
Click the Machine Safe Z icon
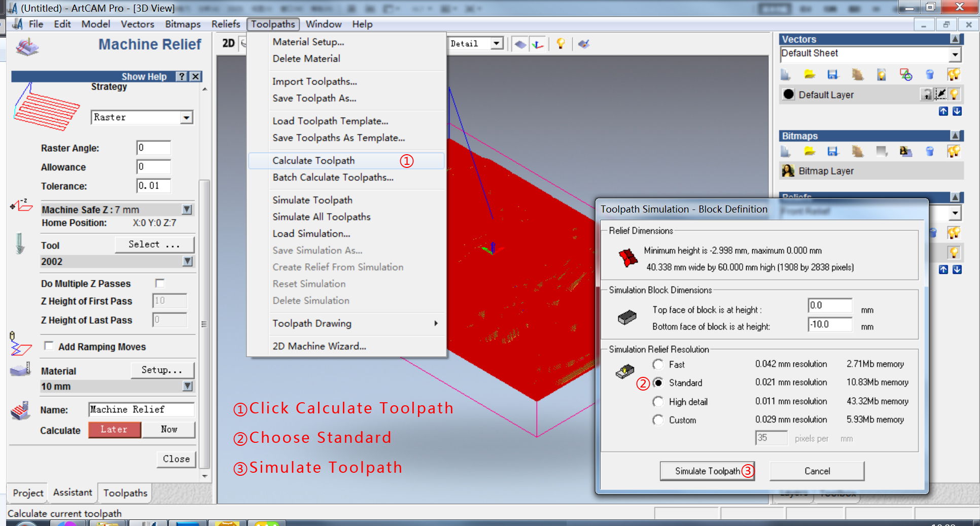(x=21, y=205)
